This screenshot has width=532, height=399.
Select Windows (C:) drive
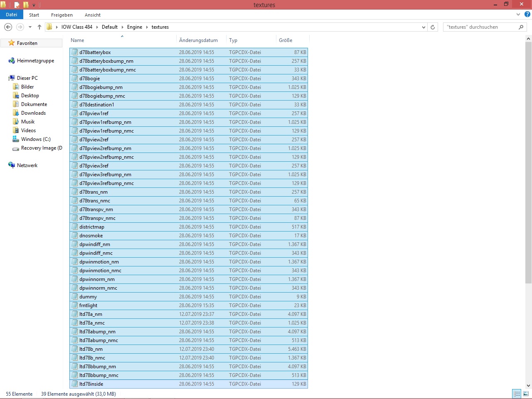point(36,139)
